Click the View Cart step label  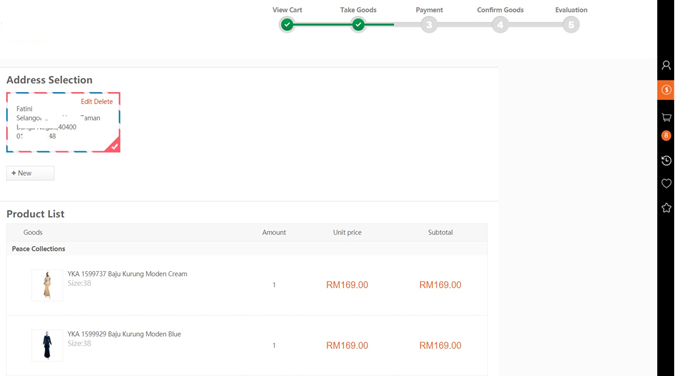(x=287, y=10)
